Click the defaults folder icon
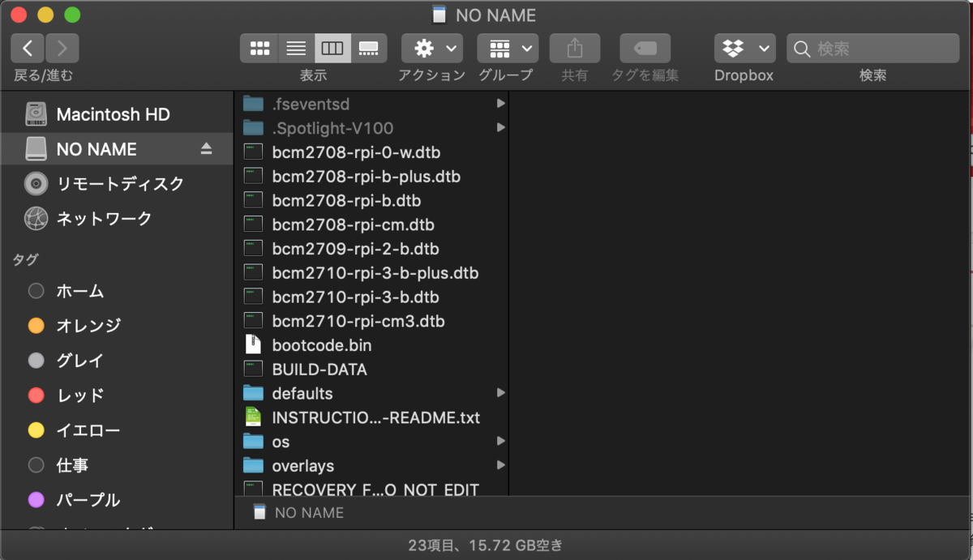 [x=254, y=393]
